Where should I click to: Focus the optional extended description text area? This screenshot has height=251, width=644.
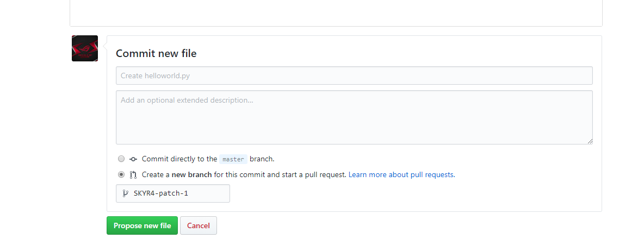tap(354, 117)
